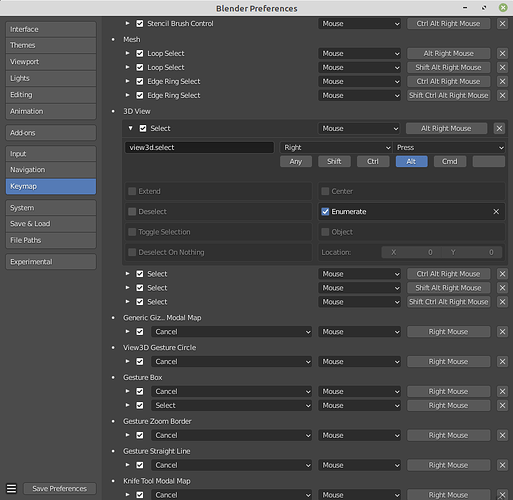
Task: Open the Save & Load section
Action: (51, 224)
